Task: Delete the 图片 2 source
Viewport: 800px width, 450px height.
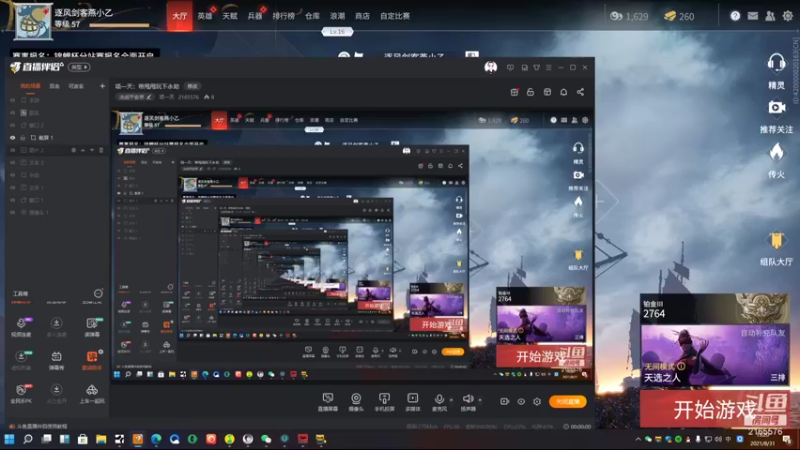Action: pos(101,151)
